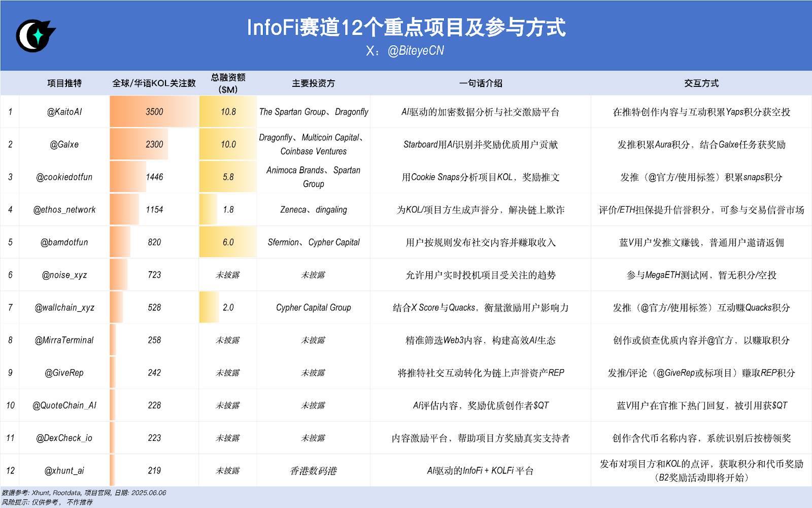The width and height of the screenshot is (812, 508).
Task: Select the 219 KOL count cell
Action: (x=154, y=470)
